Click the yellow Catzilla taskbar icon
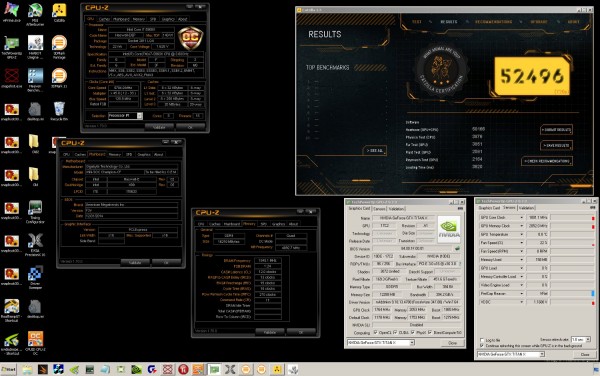600x376 pixels. [277, 369]
